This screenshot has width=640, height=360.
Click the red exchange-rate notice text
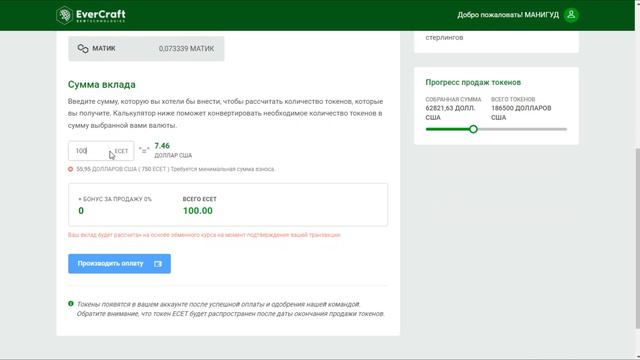click(204, 235)
